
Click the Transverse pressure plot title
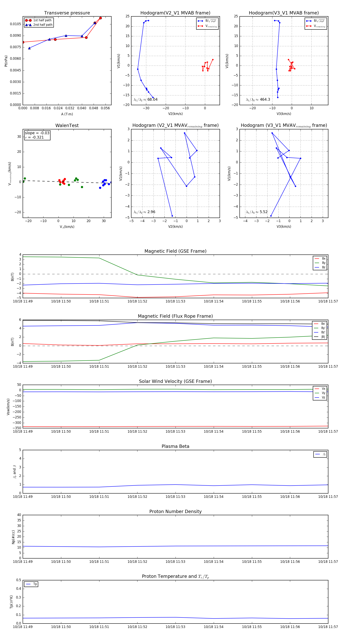click(x=67, y=13)
